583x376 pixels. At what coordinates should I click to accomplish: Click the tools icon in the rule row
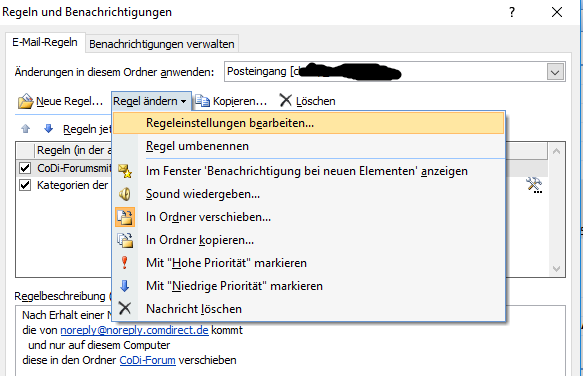click(534, 185)
